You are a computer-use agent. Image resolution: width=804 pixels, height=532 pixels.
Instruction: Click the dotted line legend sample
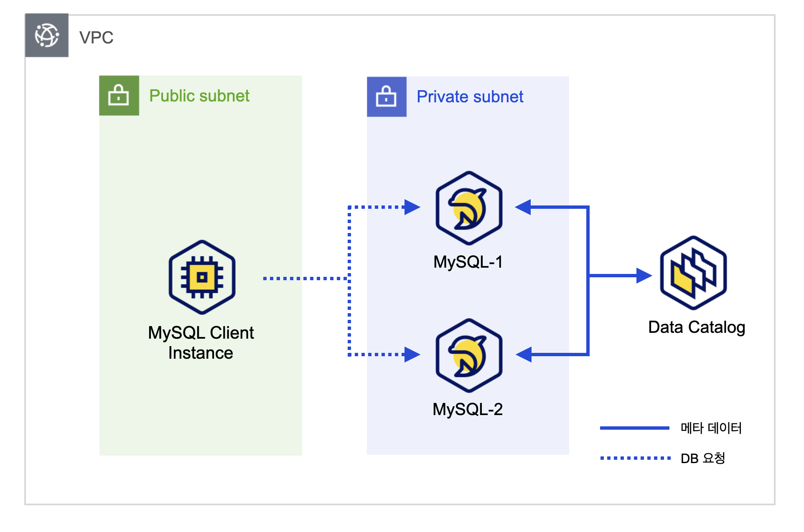click(x=636, y=458)
